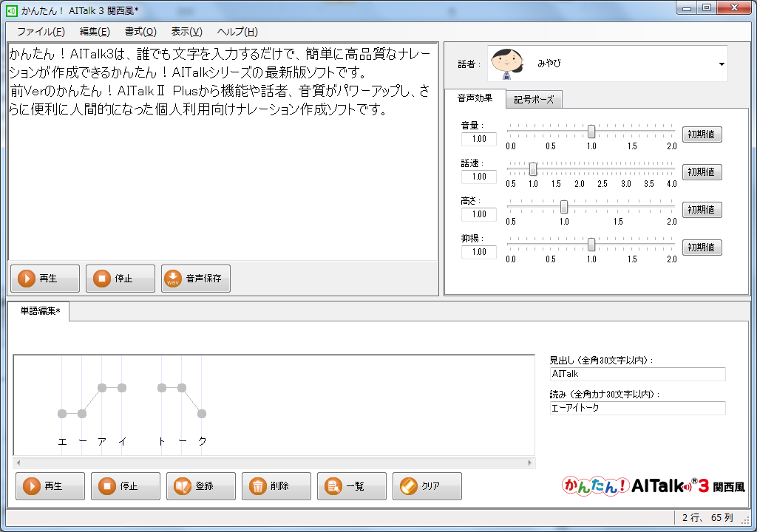Click the 話速 value field
Screen dimensions: 757x532
[x=479, y=177]
